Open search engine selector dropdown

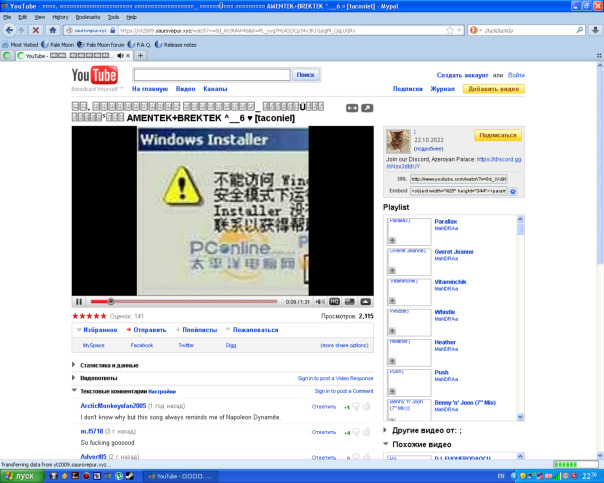476,30
